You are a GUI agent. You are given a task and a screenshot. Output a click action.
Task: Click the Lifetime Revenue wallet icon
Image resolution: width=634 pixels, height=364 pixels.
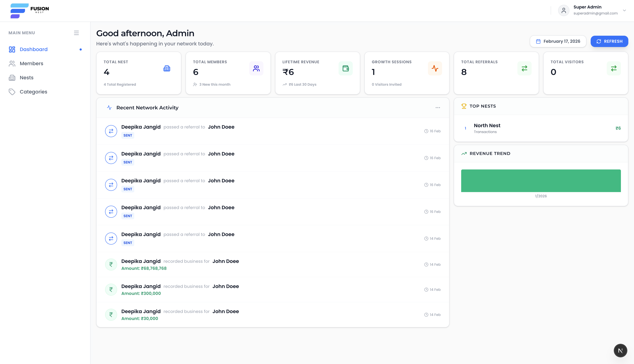tap(345, 68)
